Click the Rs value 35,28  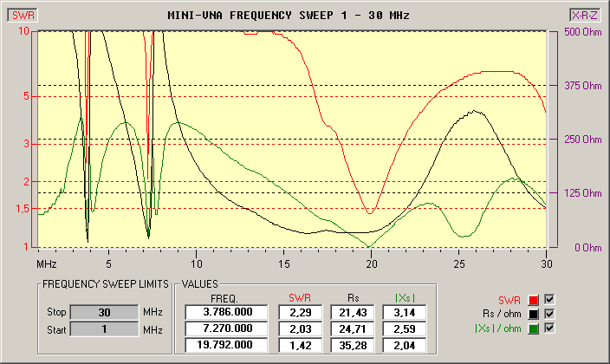tap(353, 345)
